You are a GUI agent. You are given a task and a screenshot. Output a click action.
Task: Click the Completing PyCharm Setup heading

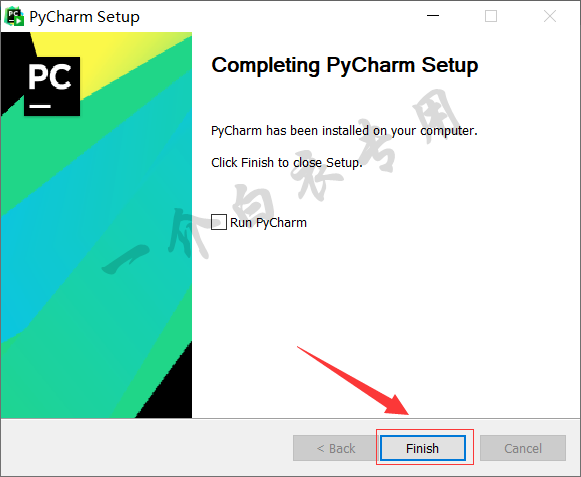coord(345,66)
